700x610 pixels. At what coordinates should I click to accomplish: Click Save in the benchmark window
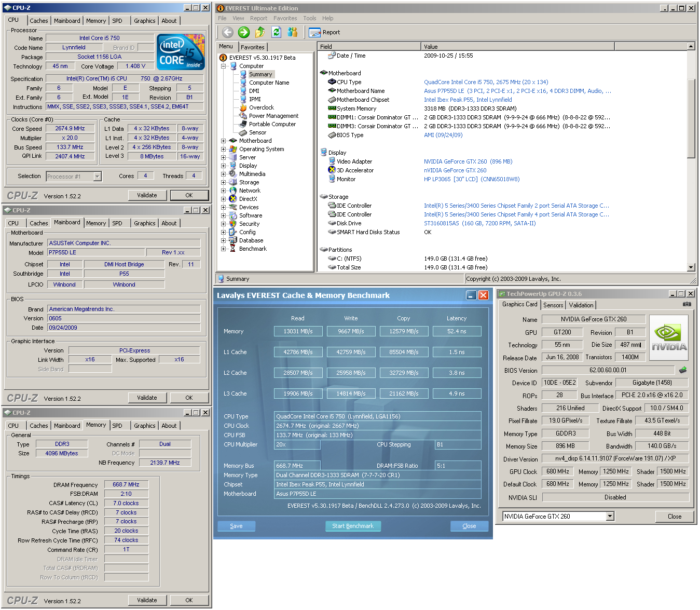pyautogui.click(x=236, y=526)
